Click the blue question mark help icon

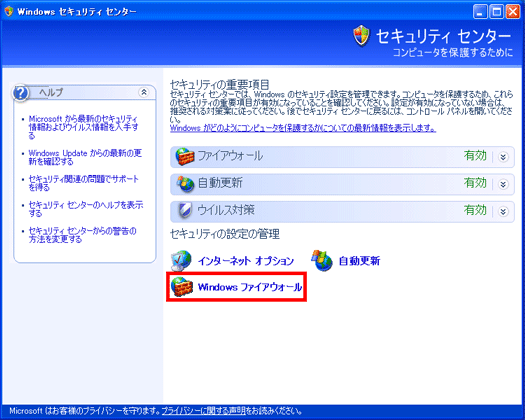21,93
